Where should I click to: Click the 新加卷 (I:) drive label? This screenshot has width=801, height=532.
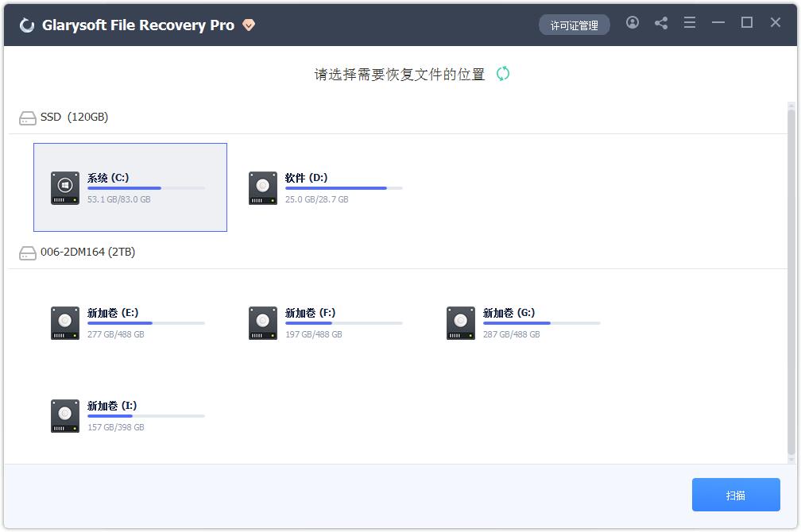(112, 406)
